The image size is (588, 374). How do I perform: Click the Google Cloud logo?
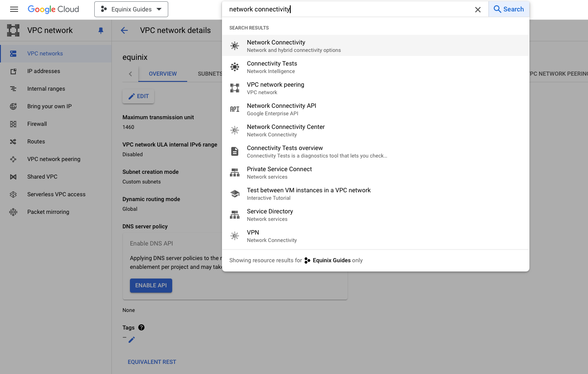(53, 9)
